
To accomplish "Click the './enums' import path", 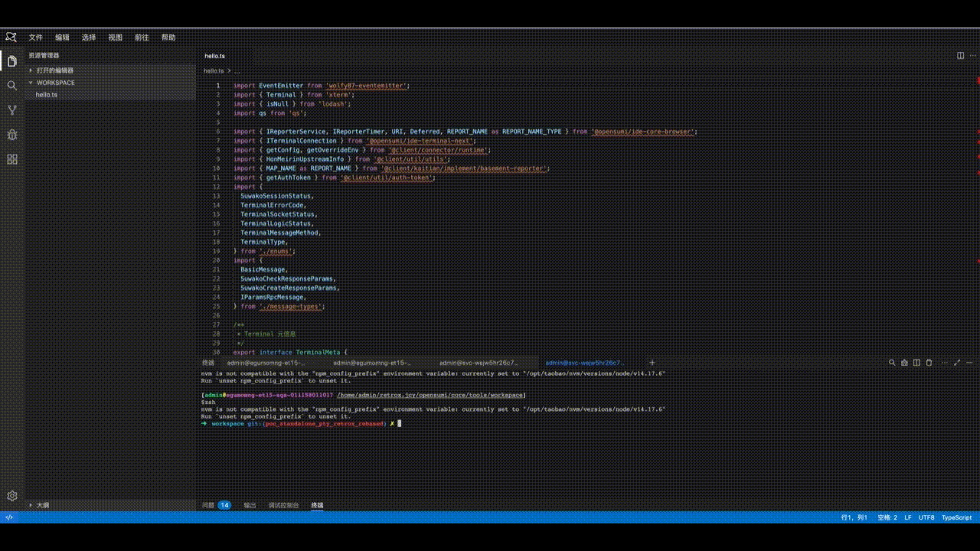I will pos(276,251).
